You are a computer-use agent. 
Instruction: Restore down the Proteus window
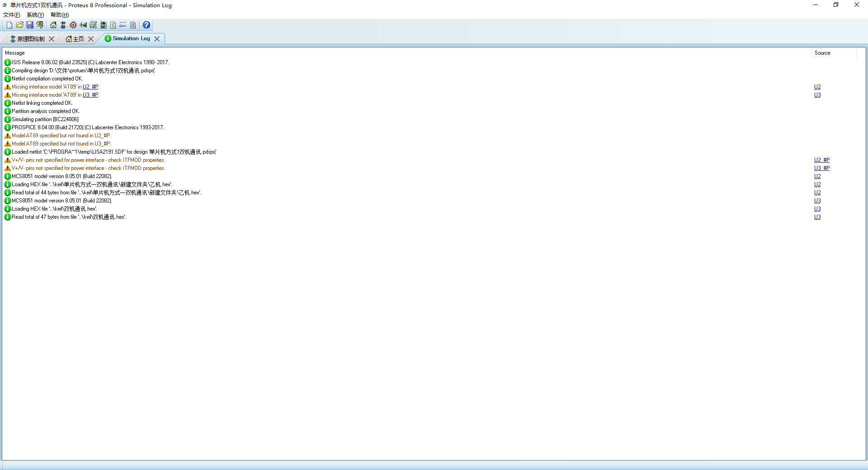coord(836,5)
